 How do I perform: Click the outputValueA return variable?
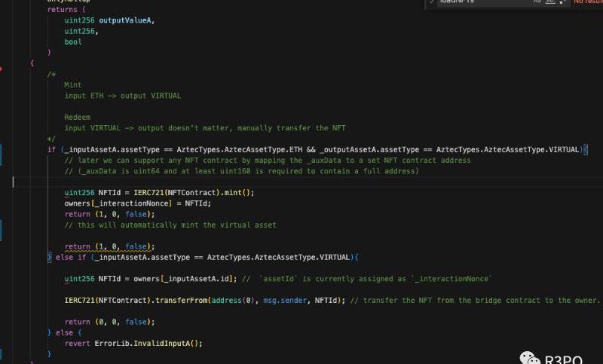[x=127, y=20]
